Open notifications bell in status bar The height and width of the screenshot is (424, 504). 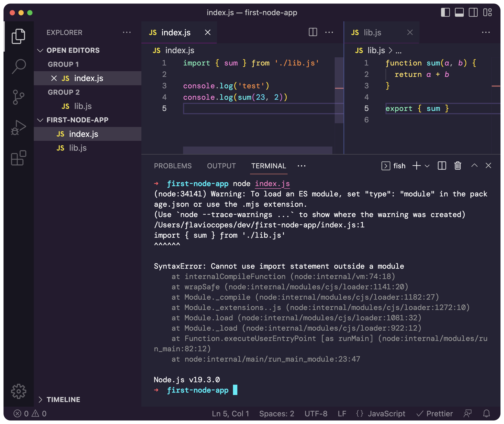pyautogui.click(x=486, y=413)
